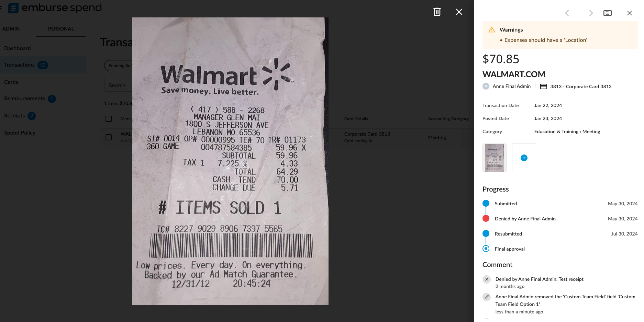
Task: Open keyboard shortcuts icon in the detail panel
Action: [x=608, y=13]
